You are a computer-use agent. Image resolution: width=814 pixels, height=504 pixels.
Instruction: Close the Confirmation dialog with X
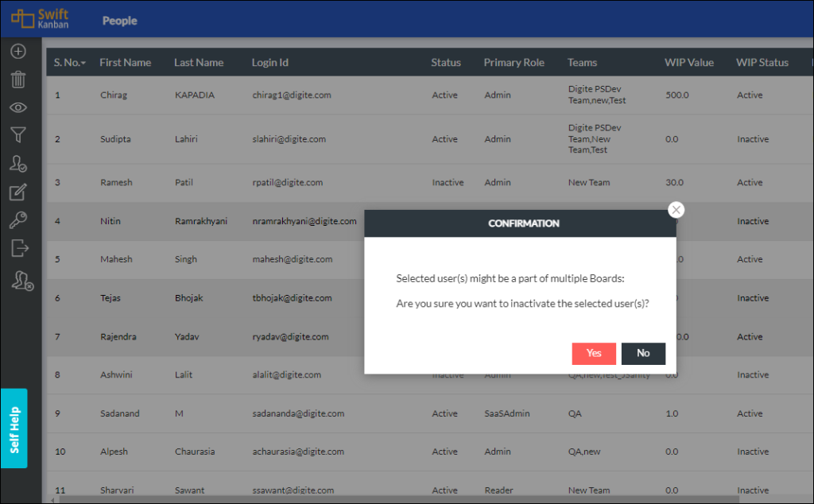coord(676,210)
